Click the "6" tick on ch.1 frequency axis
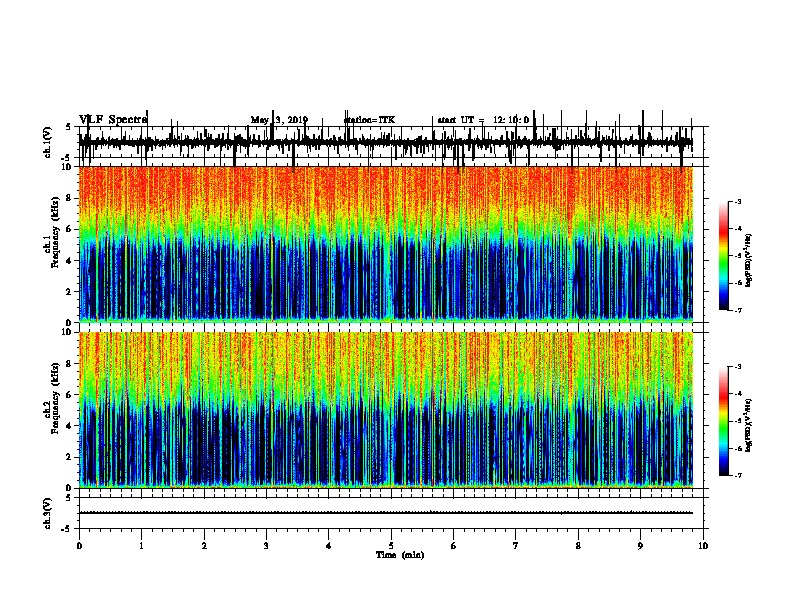Viewport: 792px width, 612px height. (x=71, y=229)
